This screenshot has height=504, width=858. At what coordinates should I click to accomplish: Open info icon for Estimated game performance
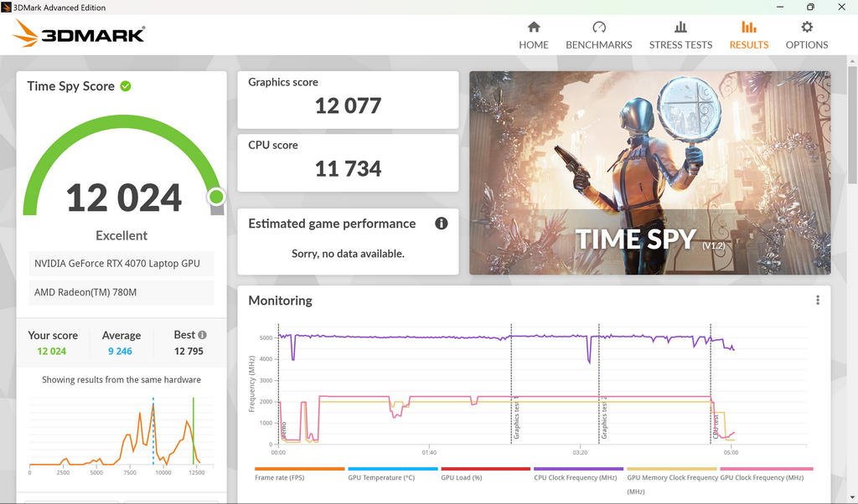click(x=441, y=223)
